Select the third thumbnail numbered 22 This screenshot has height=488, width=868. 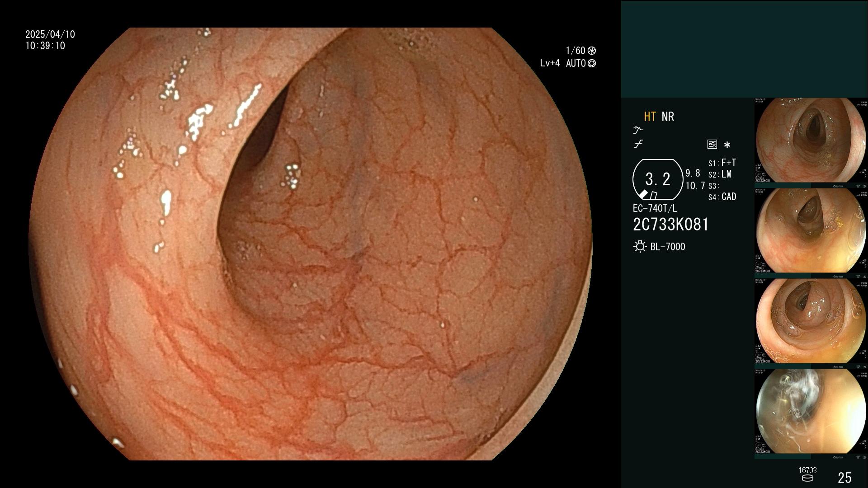click(811, 324)
